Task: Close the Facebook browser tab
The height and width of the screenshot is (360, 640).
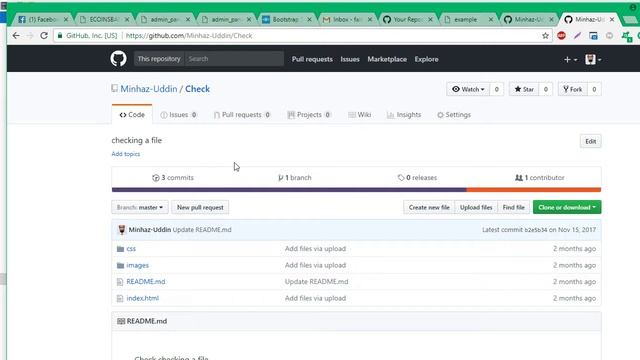Action: tap(66, 20)
